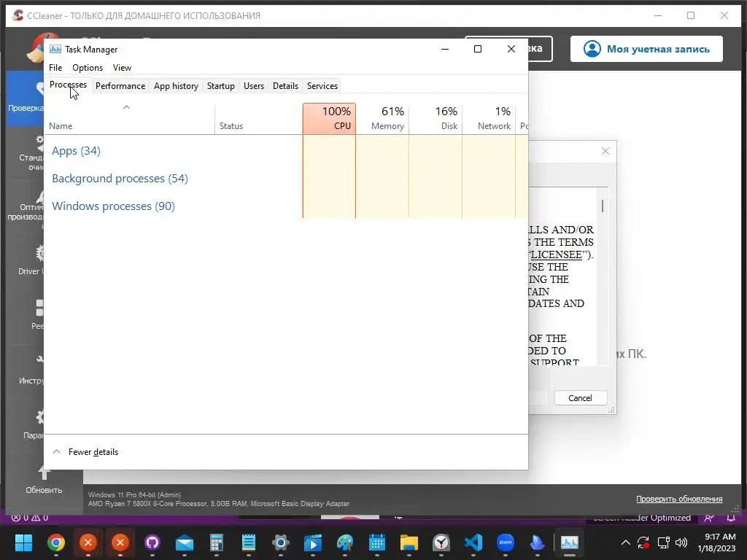
Task: Click the volume icon in system tray
Action: coord(682,542)
